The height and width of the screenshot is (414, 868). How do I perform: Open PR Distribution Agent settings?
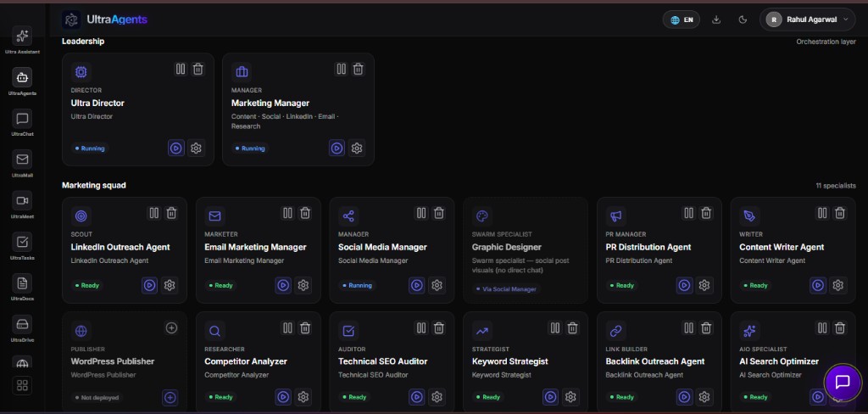(x=704, y=285)
